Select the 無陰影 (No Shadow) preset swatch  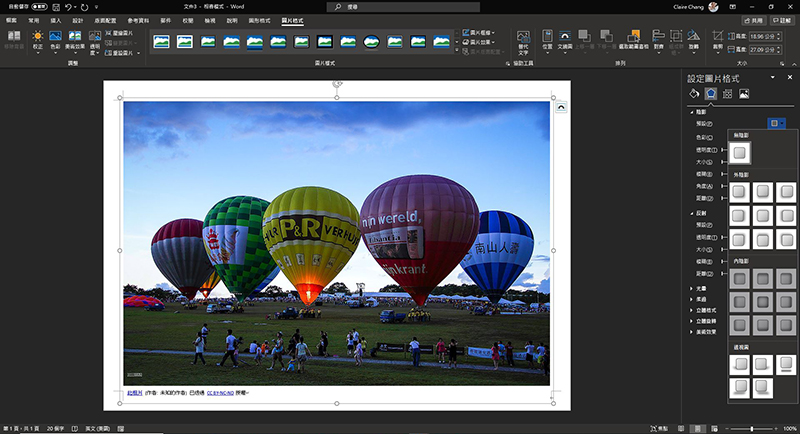click(x=739, y=153)
